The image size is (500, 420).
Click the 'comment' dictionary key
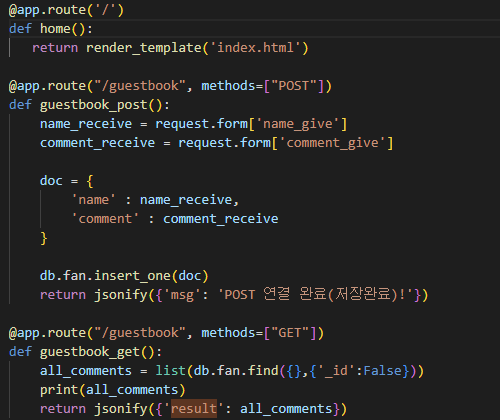105,219
